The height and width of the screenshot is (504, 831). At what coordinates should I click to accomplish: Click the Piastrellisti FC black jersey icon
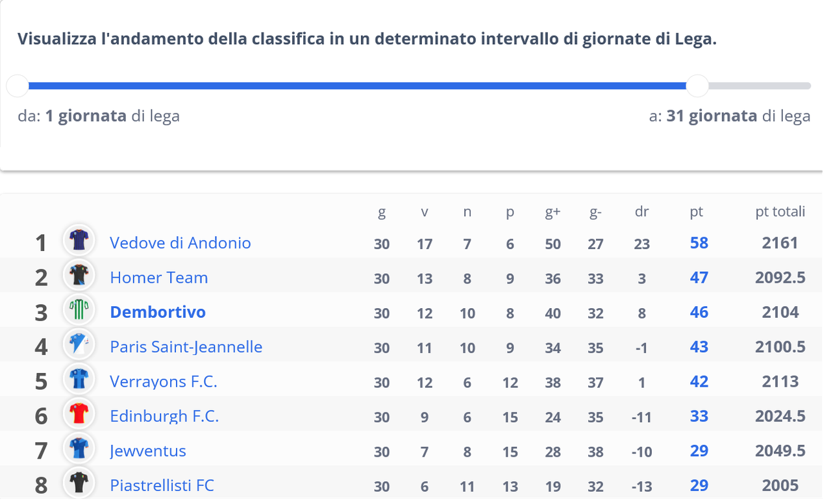[79, 483]
